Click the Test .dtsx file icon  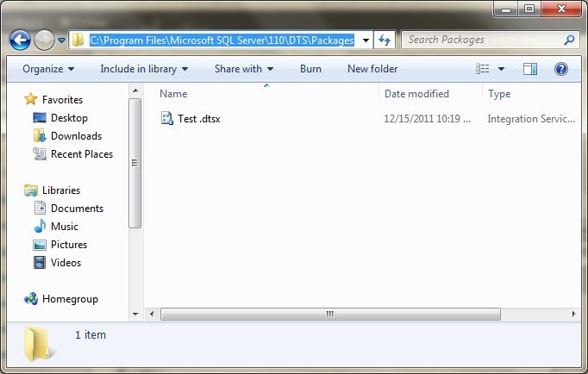coord(167,119)
